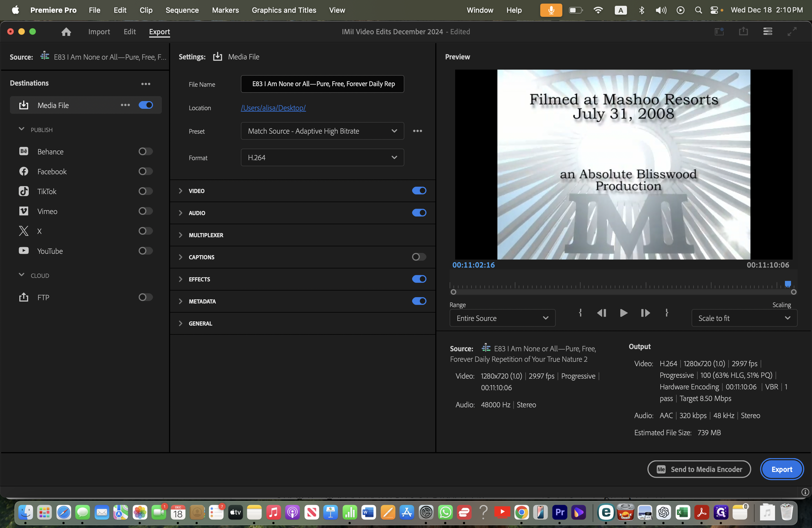Enable the Behance publish toggle
The height and width of the screenshot is (528, 812).
pyautogui.click(x=146, y=151)
